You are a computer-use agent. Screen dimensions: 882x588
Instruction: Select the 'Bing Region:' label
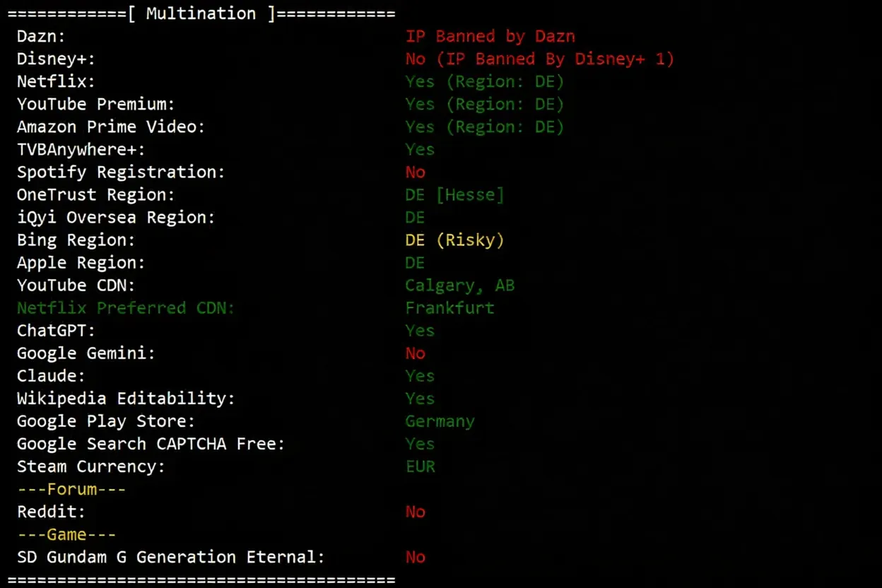click(x=76, y=240)
